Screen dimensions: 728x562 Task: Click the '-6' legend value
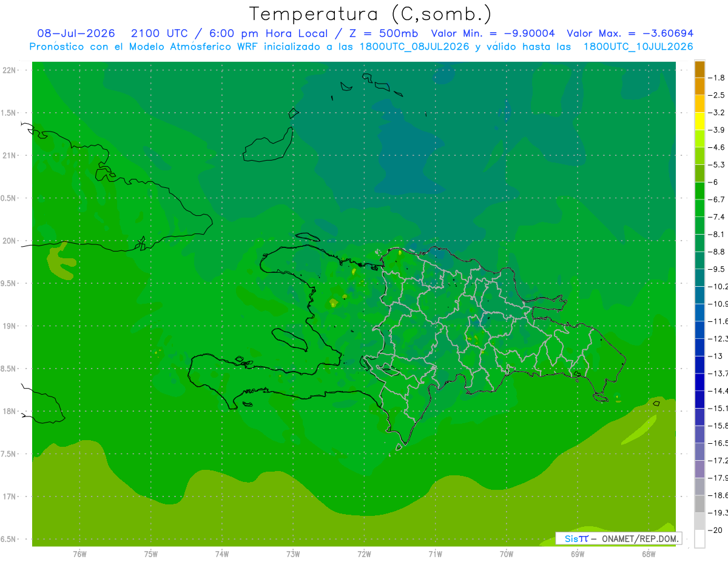tap(713, 182)
